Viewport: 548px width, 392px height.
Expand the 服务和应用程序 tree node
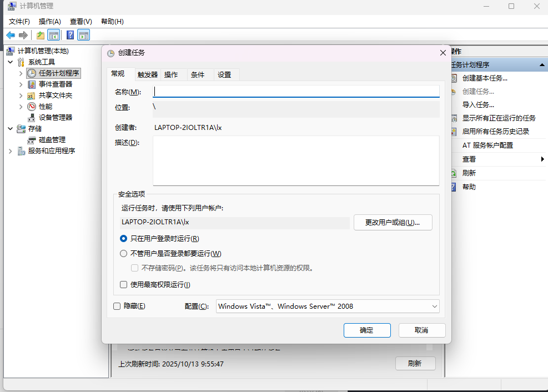point(10,150)
